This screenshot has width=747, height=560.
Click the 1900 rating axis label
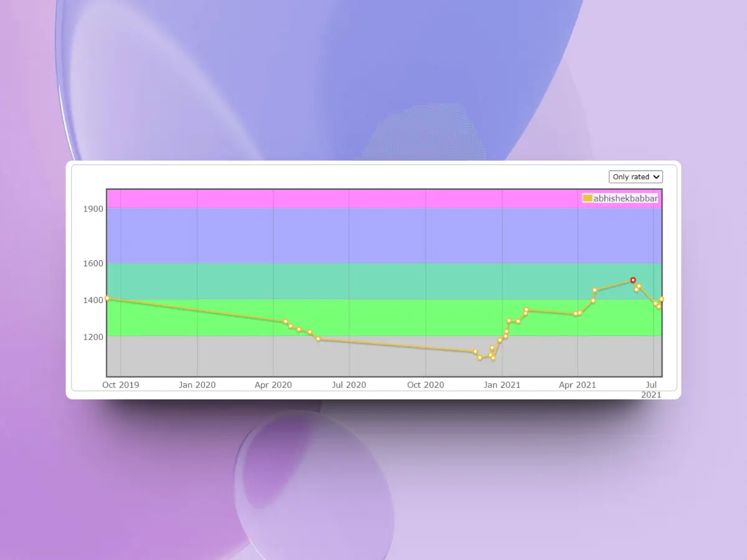coord(93,208)
